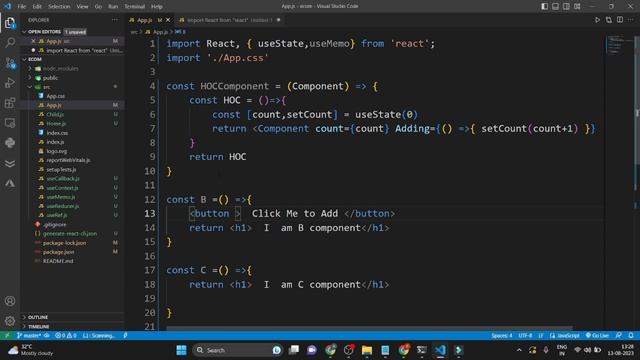Click the horizontal scrollbar below the code

pyautogui.click(x=369, y=328)
